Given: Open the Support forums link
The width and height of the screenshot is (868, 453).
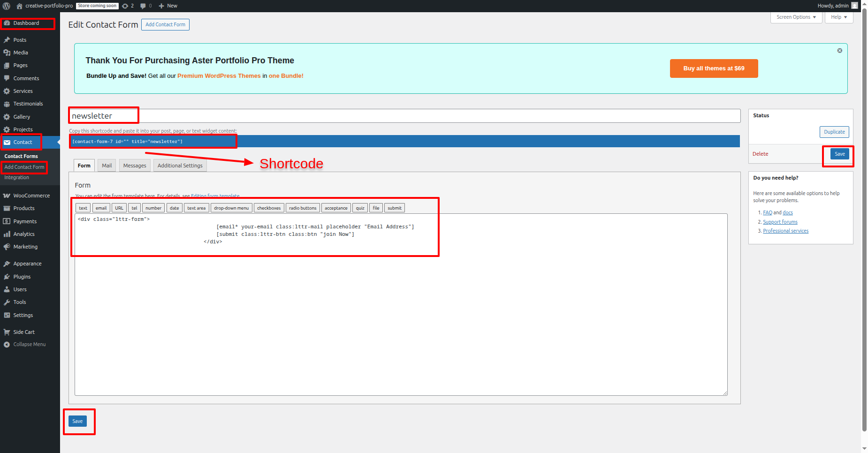Looking at the screenshot, I should 780,222.
